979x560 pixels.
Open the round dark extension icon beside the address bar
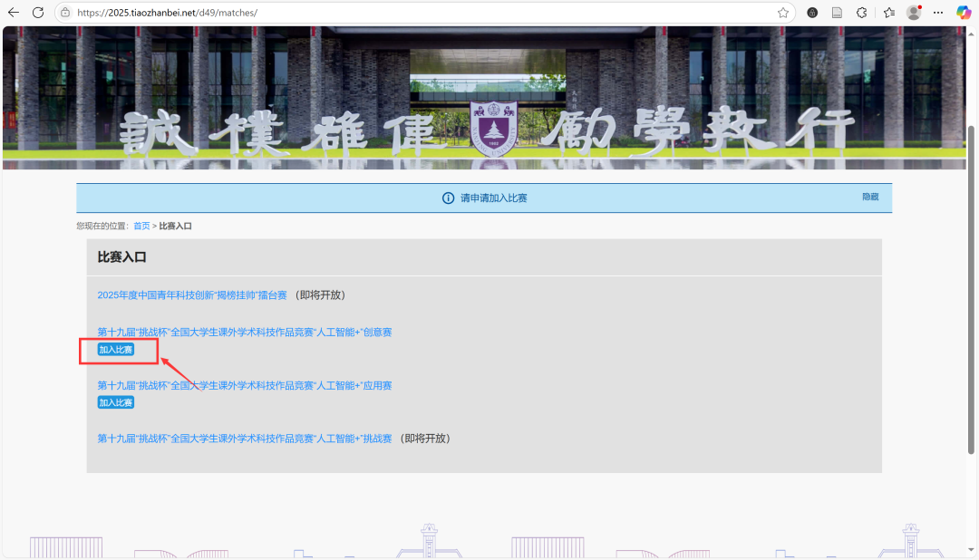click(x=812, y=13)
